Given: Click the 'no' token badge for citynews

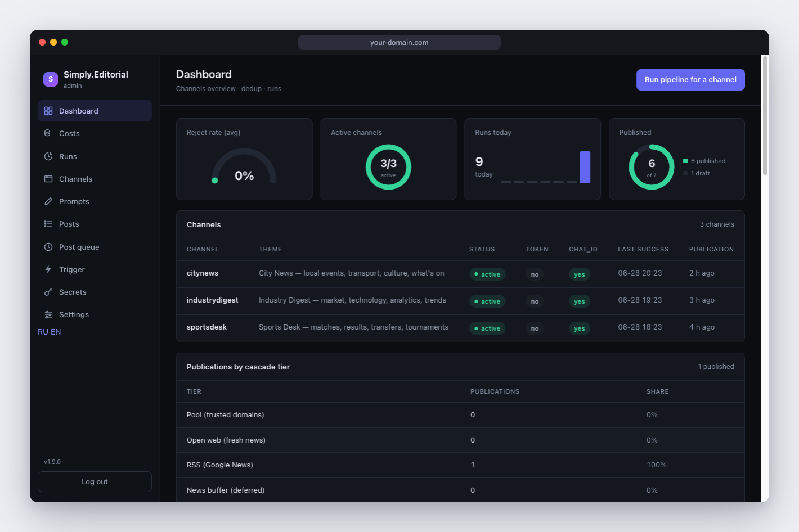Looking at the screenshot, I should click(x=535, y=274).
